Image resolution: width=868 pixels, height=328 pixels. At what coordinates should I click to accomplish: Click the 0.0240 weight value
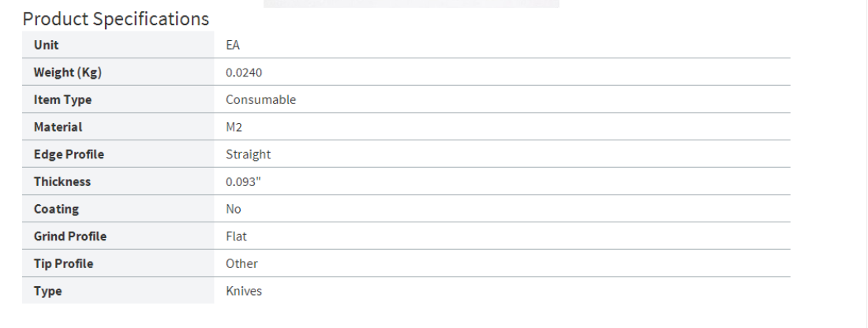click(x=244, y=73)
